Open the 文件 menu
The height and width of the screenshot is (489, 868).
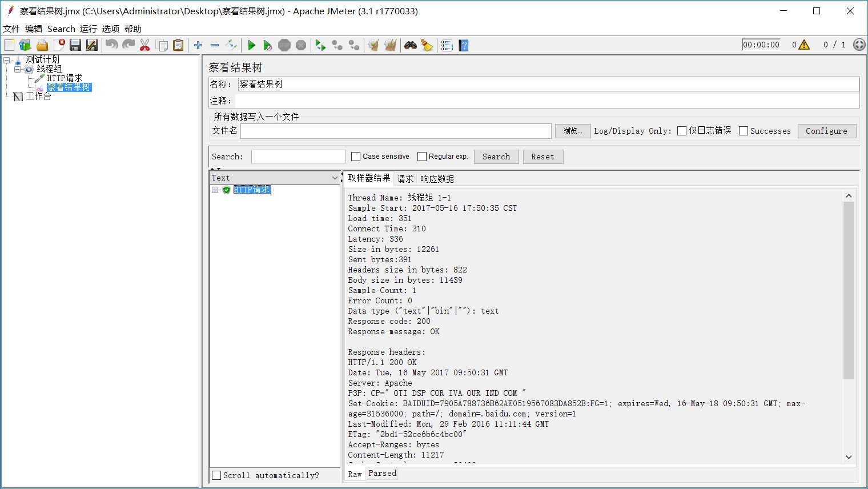[x=11, y=29]
